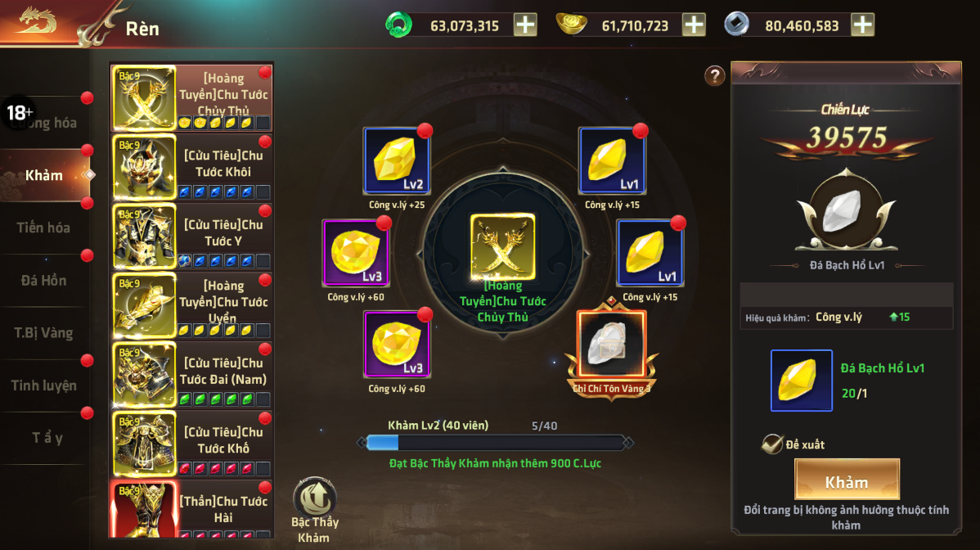Screen dimensions: 980x550
Task: Select the left Lv3 gem with Công v.lý +60
Action: (x=355, y=253)
